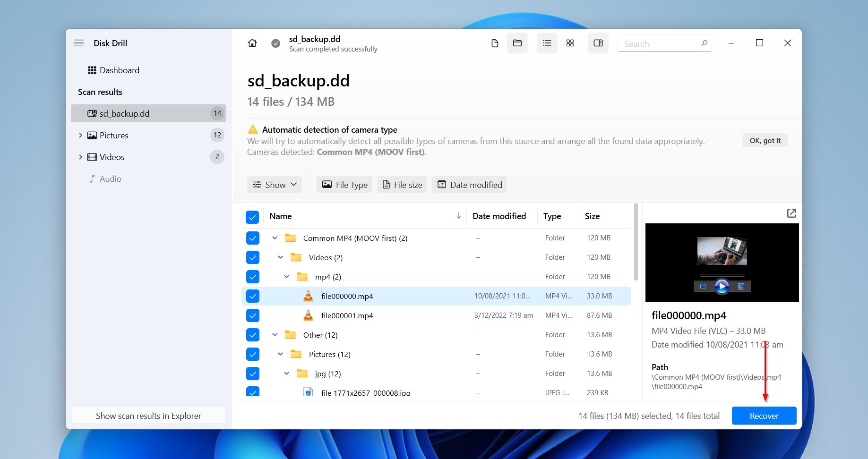Go to the home screen icon
The image size is (868, 459).
(x=252, y=43)
